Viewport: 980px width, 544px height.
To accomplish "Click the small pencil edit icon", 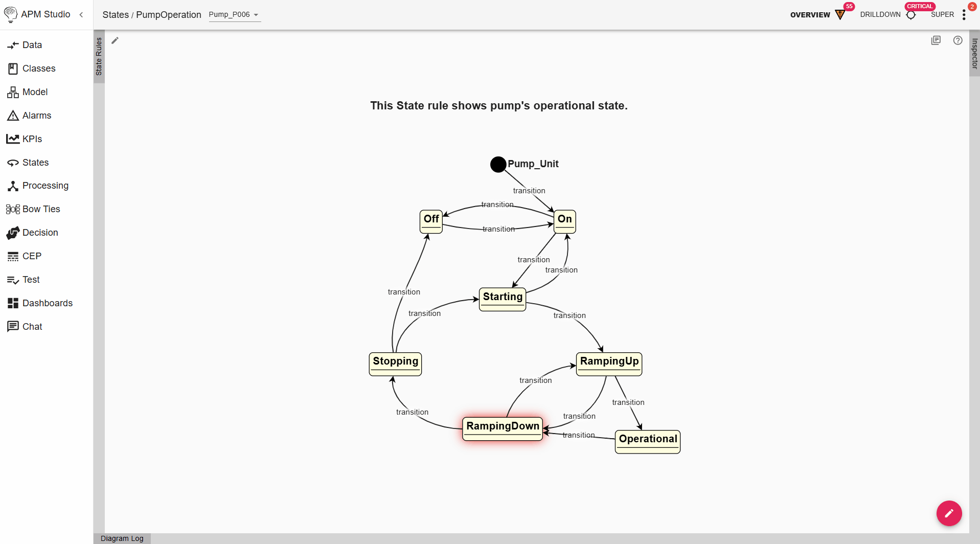I will pyautogui.click(x=115, y=40).
